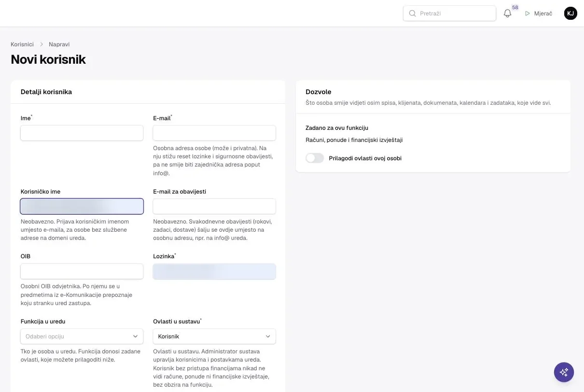Click the Dozvole panel title
Image resolution: width=584 pixels, height=392 pixels.
[319, 92]
